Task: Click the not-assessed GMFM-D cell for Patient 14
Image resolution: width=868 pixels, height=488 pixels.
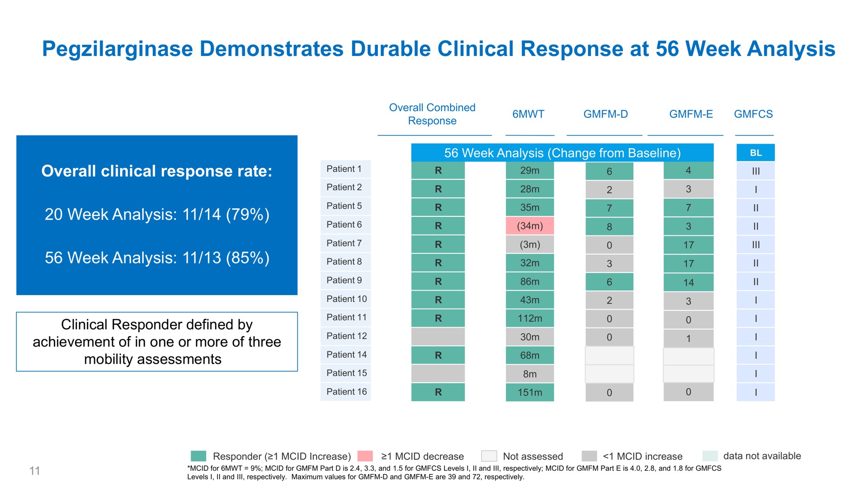Action: coord(609,356)
